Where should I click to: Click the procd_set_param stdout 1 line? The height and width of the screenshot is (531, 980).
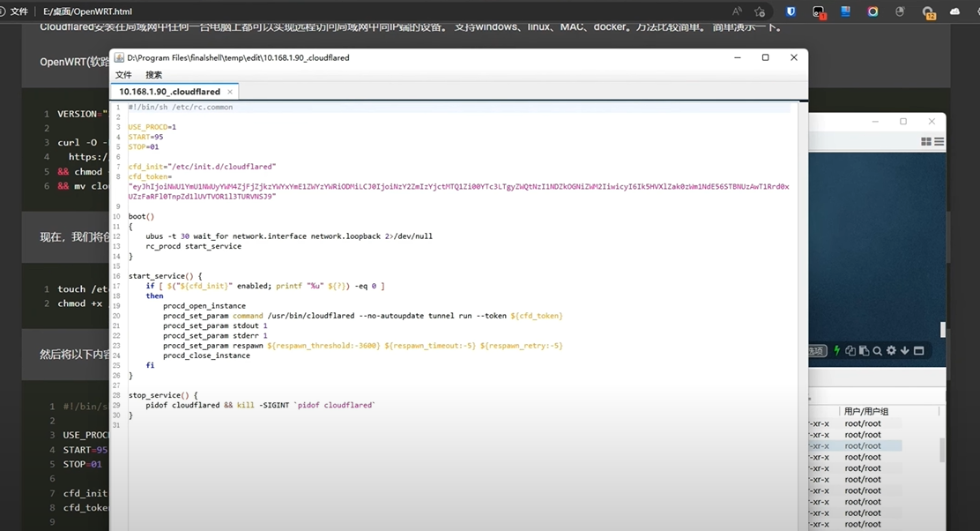click(215, 325)
